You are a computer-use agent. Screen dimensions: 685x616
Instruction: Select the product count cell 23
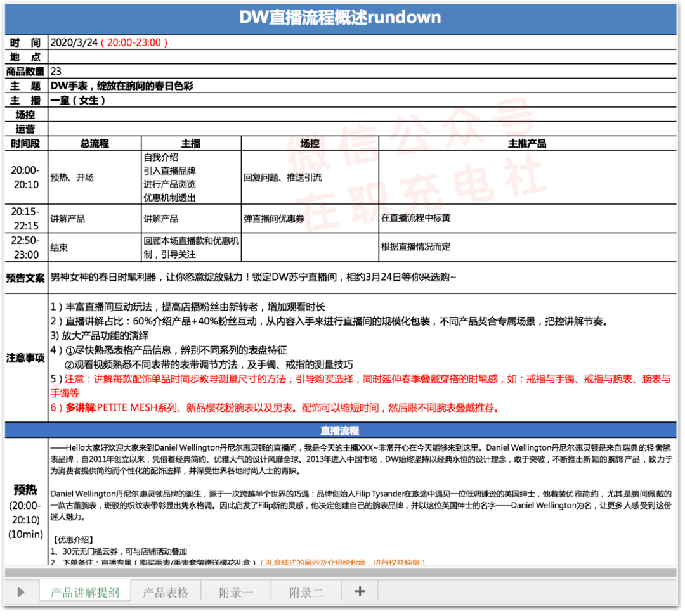(x=362, y=71)
